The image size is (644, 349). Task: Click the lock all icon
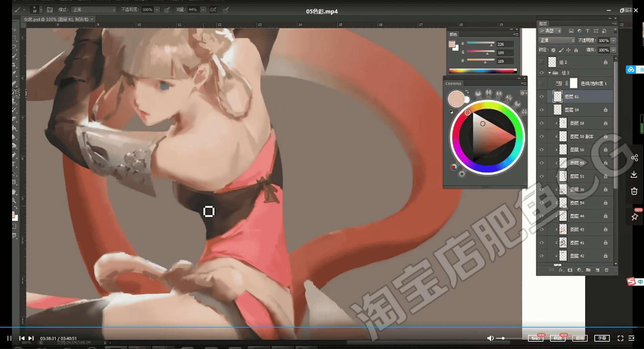pos(576,50)
